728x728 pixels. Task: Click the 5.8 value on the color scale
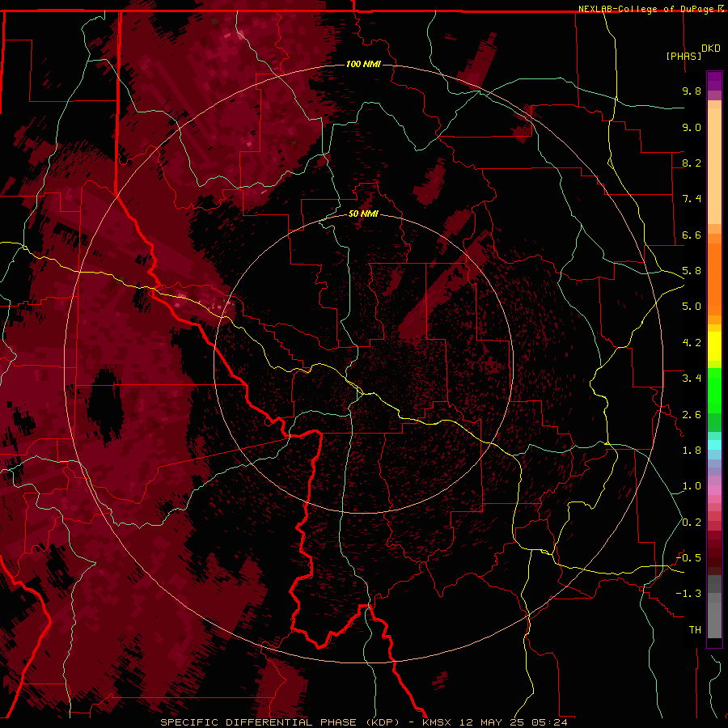pyautogui.click(x=692, y=271)
